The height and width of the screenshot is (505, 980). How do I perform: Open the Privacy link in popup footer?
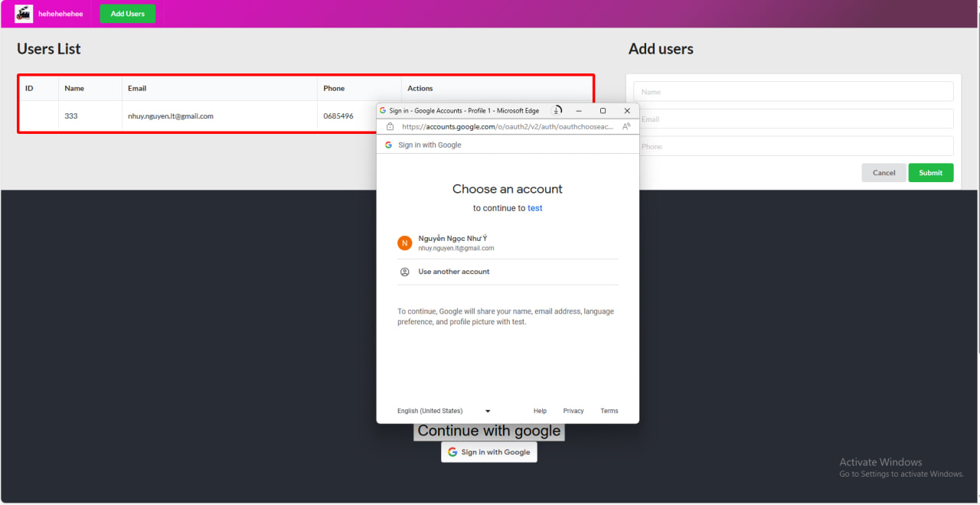point(573,411)
